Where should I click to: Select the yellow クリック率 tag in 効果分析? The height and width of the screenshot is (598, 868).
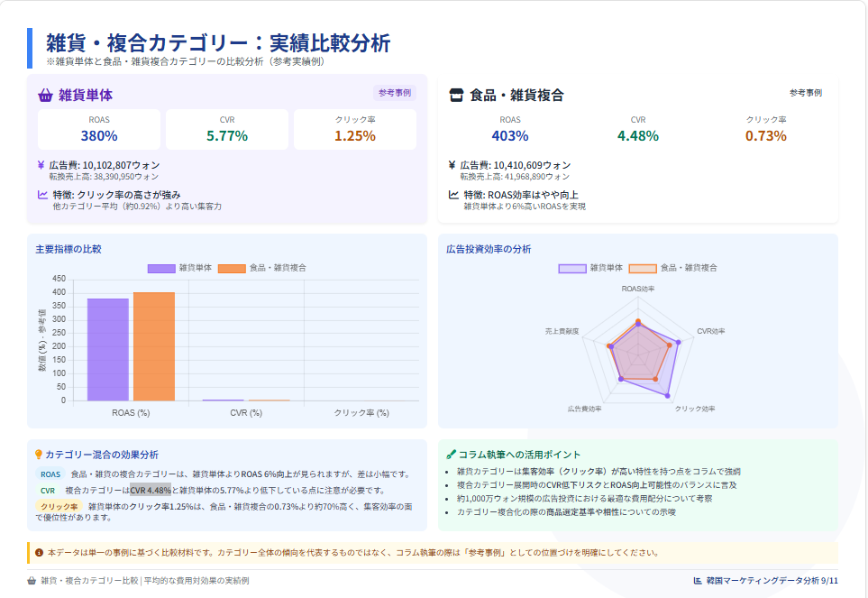coord(59,506)
